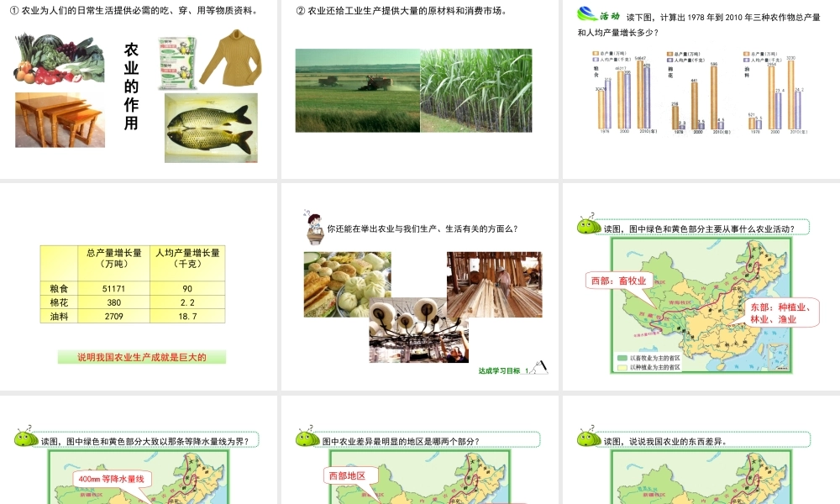This screenshot has height=504, width=840.
Task: Click the 达成学习目标 1 link
Action: (x=503, y=370)
